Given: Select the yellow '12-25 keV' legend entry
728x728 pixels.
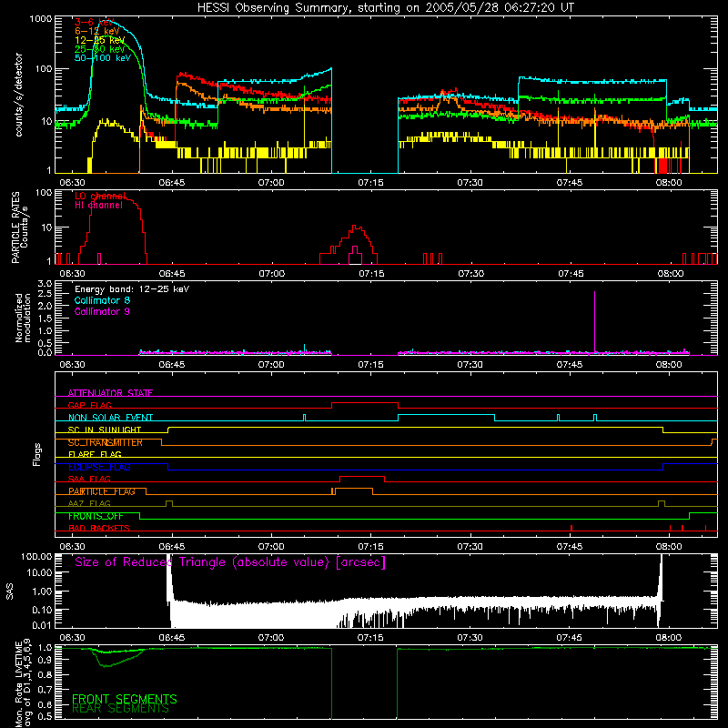Looking at the screenshot, I should (x=100, y=40).
